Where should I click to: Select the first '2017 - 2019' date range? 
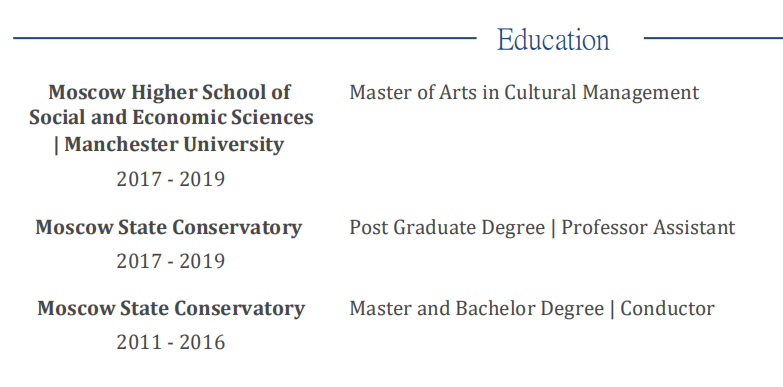[171, 179]
